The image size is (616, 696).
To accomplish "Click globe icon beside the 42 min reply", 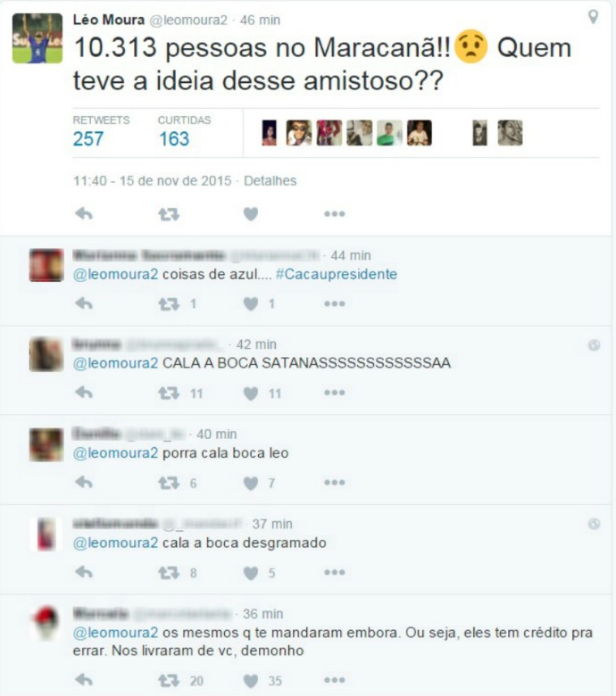I will coord(594,345).
